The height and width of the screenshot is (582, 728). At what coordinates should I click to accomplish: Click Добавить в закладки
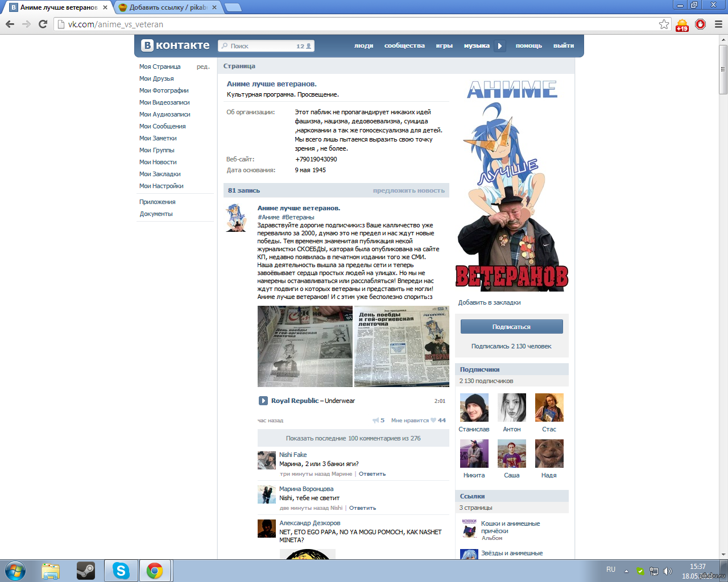[x=490, y=302]
